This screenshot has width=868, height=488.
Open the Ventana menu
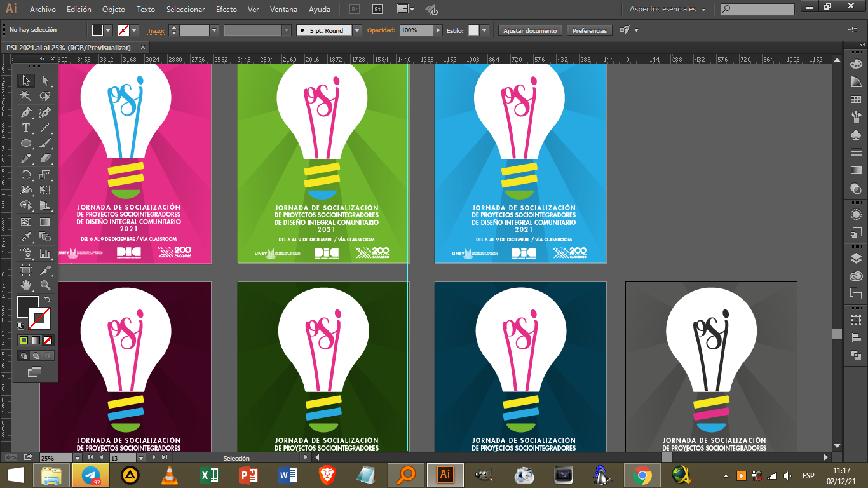coord(283,10)
